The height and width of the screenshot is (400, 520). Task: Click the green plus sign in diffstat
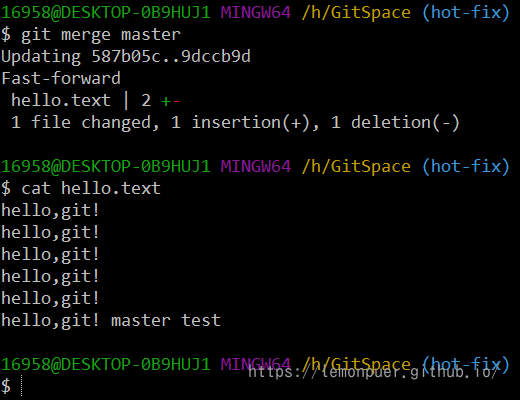tap(166, 101)
